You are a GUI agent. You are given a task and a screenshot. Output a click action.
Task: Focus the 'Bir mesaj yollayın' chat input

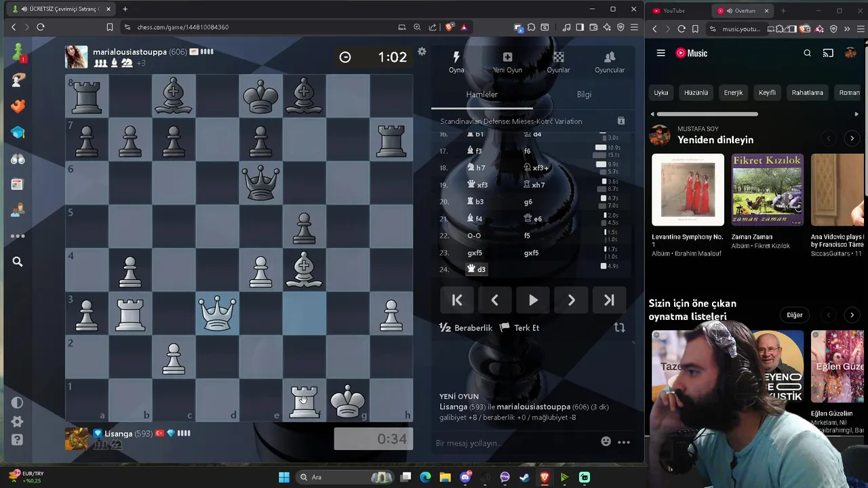515,443
